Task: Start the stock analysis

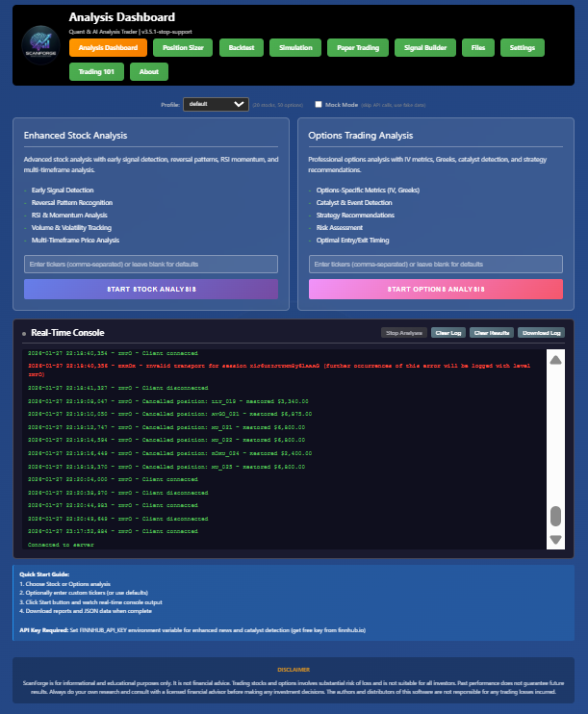Action: (151, 289)
